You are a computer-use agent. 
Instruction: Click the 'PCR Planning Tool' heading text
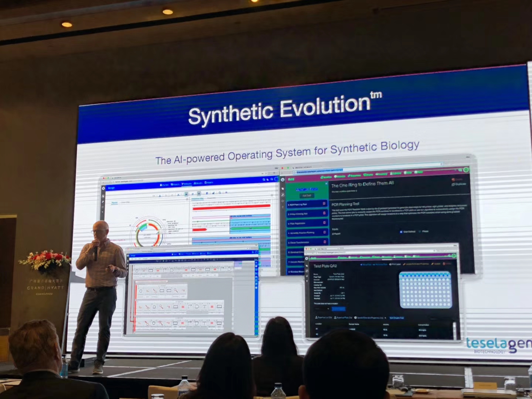345,204
